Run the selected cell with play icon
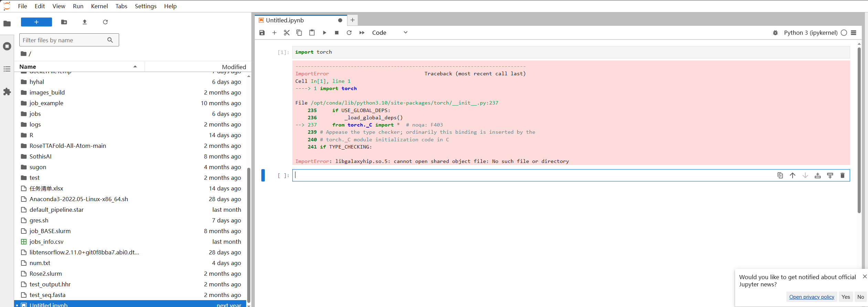This screenshot has width=868, height=307. 324,33
